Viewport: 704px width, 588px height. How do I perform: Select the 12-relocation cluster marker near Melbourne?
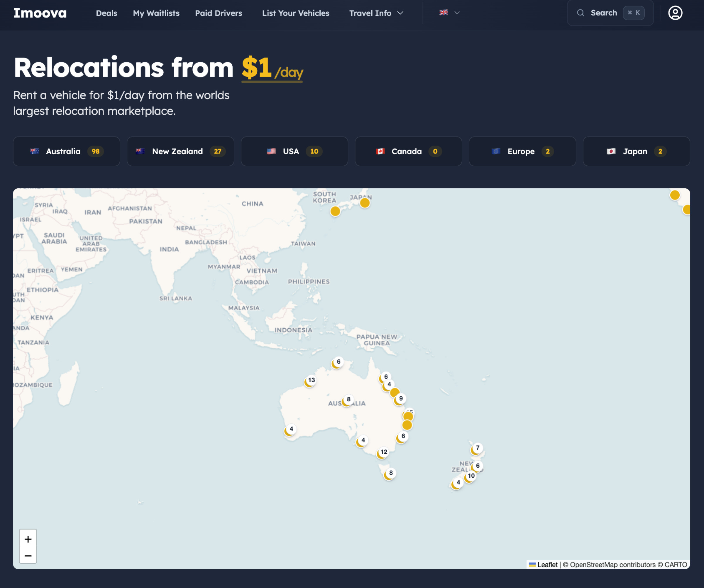(x=383, y=452)
